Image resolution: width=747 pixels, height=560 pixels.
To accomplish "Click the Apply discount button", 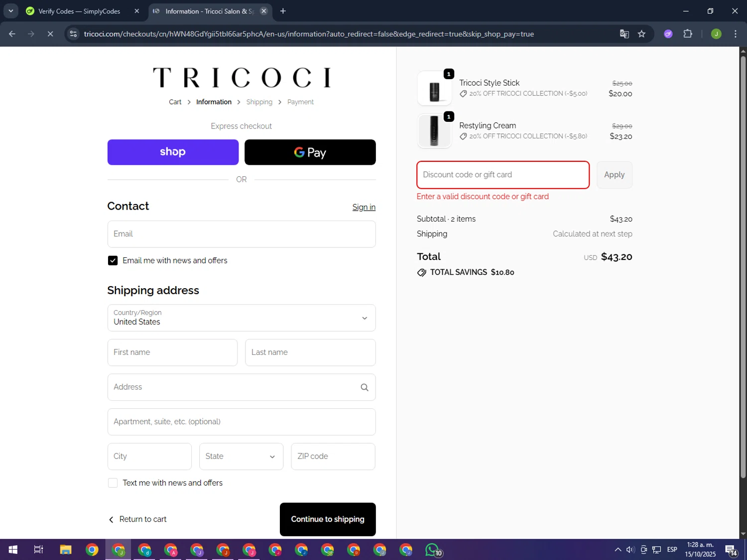I will [614, 175].
